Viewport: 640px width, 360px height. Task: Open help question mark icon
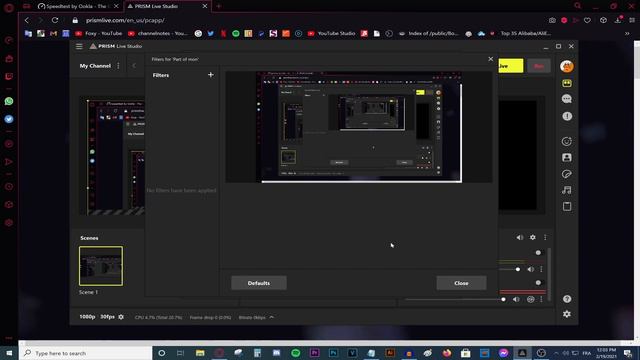567,299
